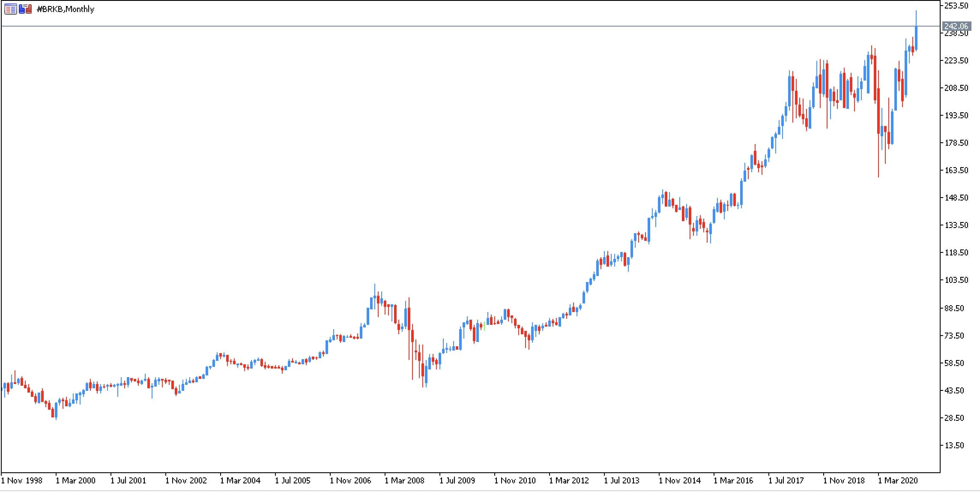Click the 253.50 price scale label
The image size is (980, 492).
click(x=956, y=6)
